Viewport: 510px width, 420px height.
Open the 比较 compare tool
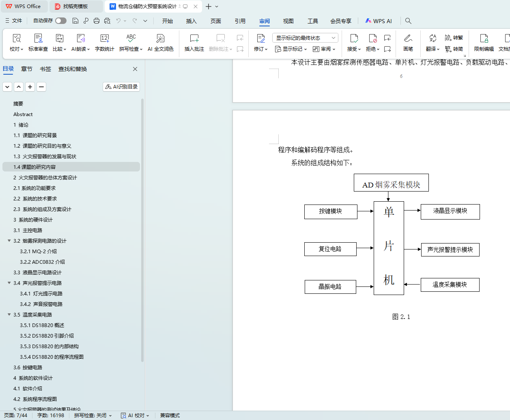[x=59, y=43]
